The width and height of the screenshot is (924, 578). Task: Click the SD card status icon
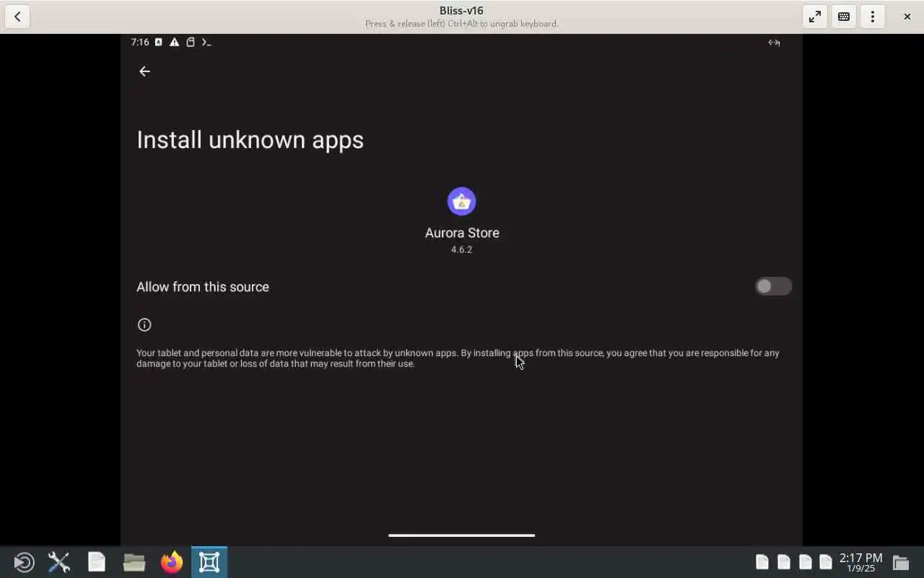click(191, 43)
